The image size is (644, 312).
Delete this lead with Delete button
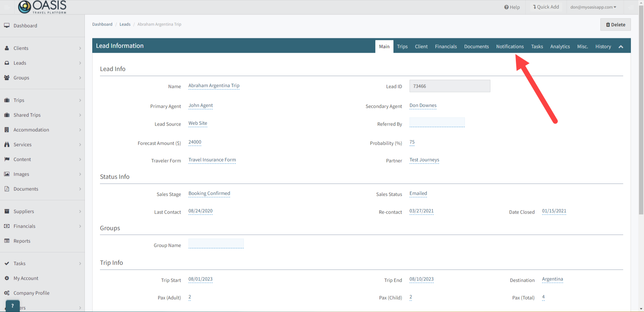(615, 25)
